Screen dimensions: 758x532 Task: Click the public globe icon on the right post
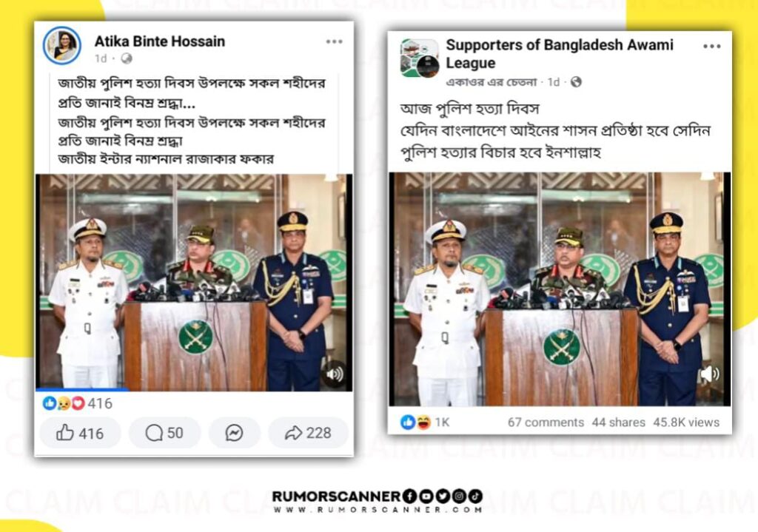576,82
